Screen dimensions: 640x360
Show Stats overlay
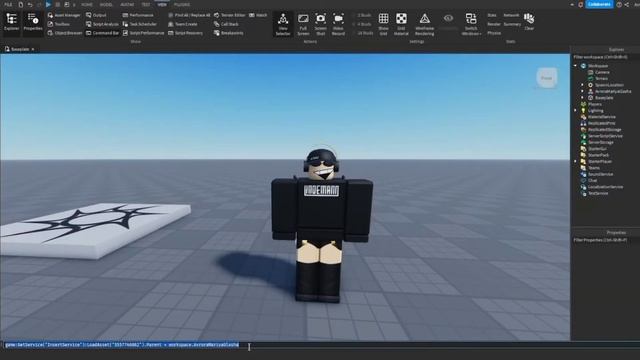[492, 15]
